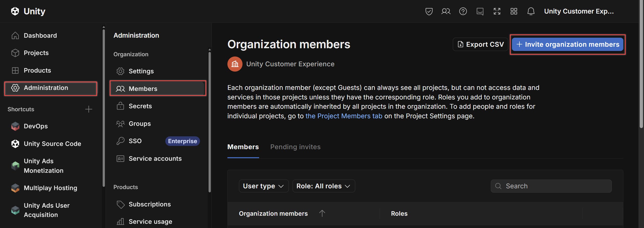Image resolution: width=644 pixels, height=228 pixels.
Task: Click the notifications bell icon
Action: click(x=531, y=11)
